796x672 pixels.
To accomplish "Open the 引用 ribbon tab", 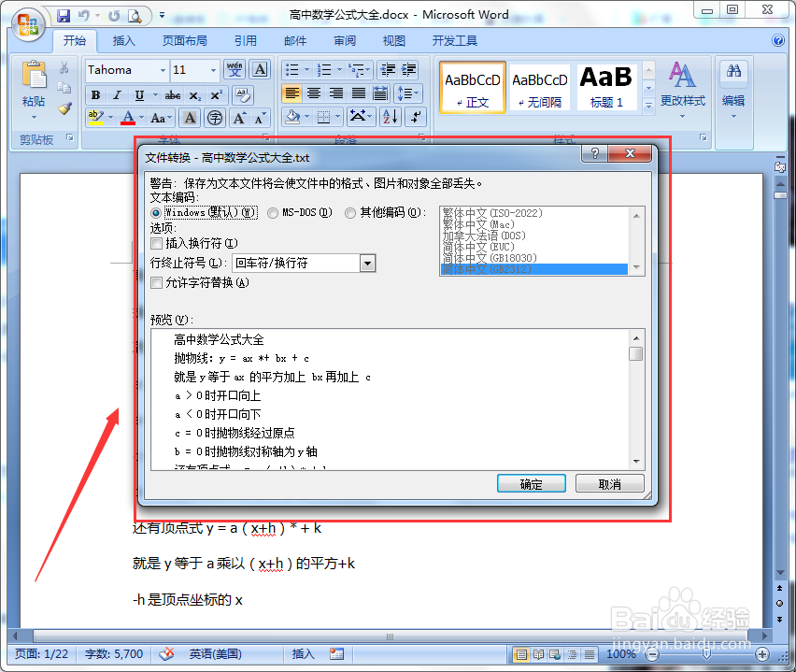I will (x=245, y=40).
